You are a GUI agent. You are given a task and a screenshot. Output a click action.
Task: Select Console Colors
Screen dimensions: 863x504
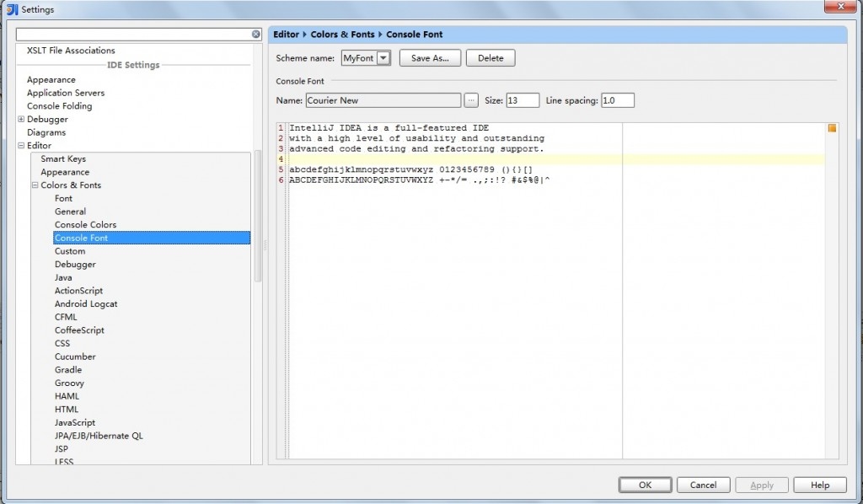tap(85, 225)
